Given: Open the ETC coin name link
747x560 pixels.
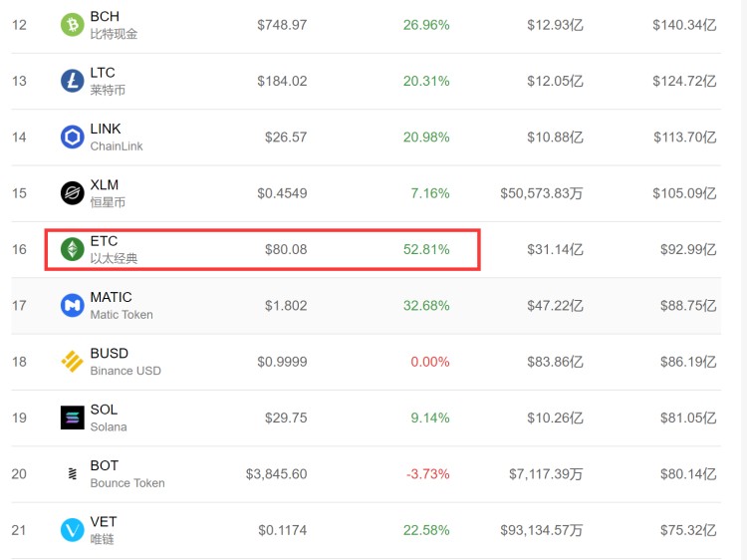Looking at the screenshot, I should pyautogui.click(x=104, y=241).
